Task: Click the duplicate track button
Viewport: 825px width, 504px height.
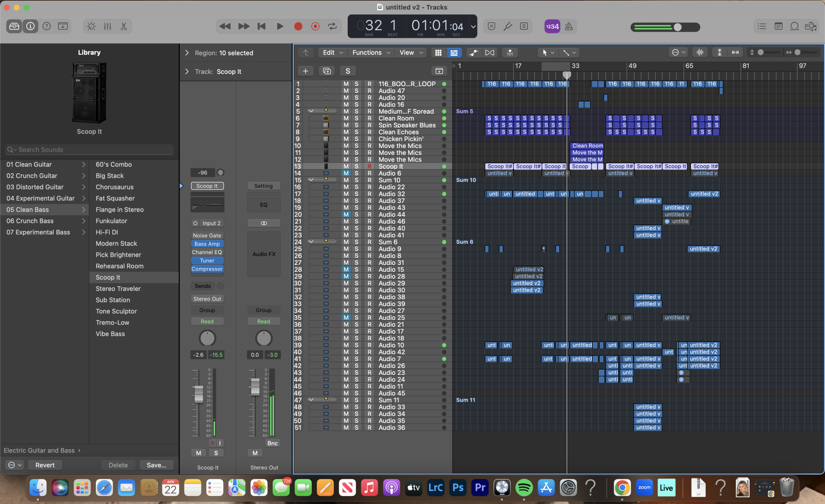Action: (327, 71)
